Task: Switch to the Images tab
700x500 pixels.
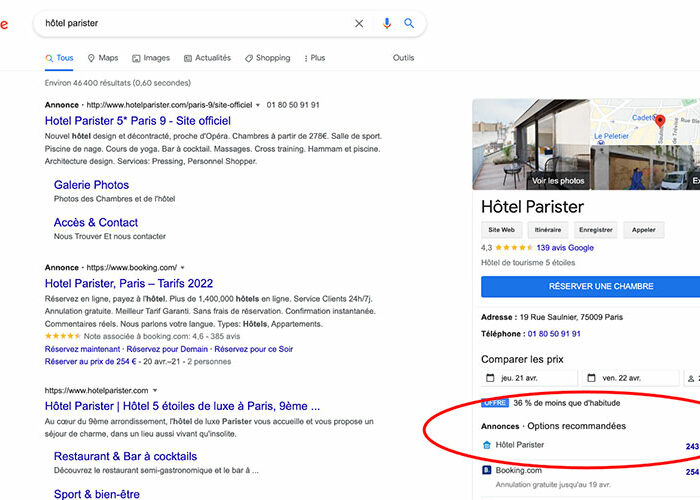Action: point(151,58)
